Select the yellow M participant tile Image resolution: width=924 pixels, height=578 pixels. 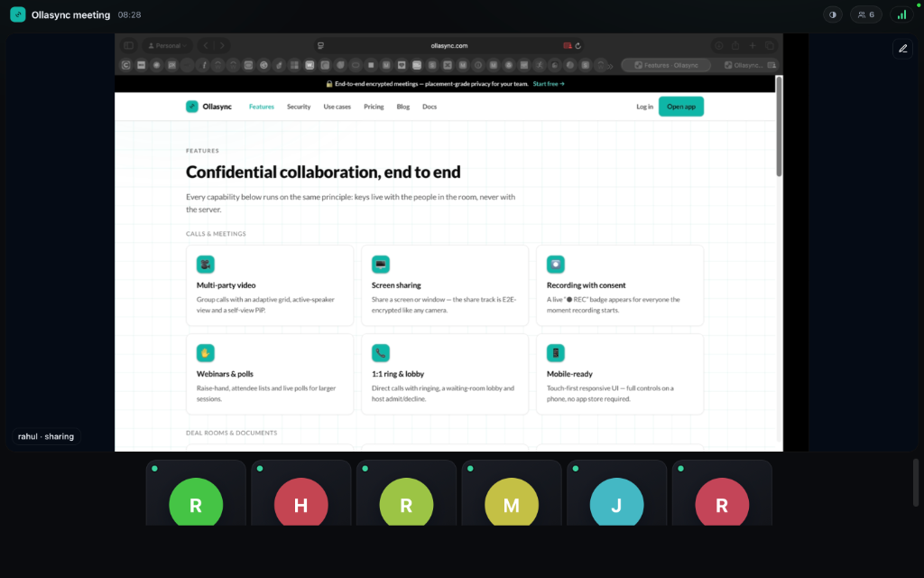click(x=512, y=493)
